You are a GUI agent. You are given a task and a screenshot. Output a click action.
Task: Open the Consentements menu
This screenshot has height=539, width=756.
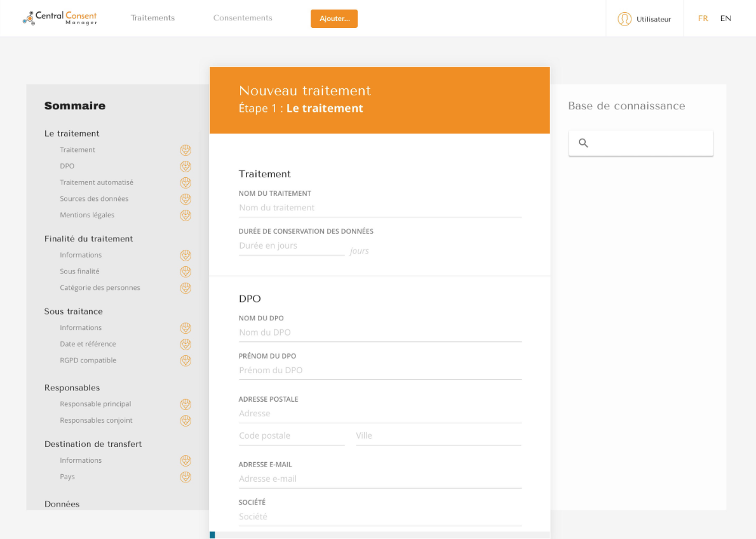coord(243,18)
